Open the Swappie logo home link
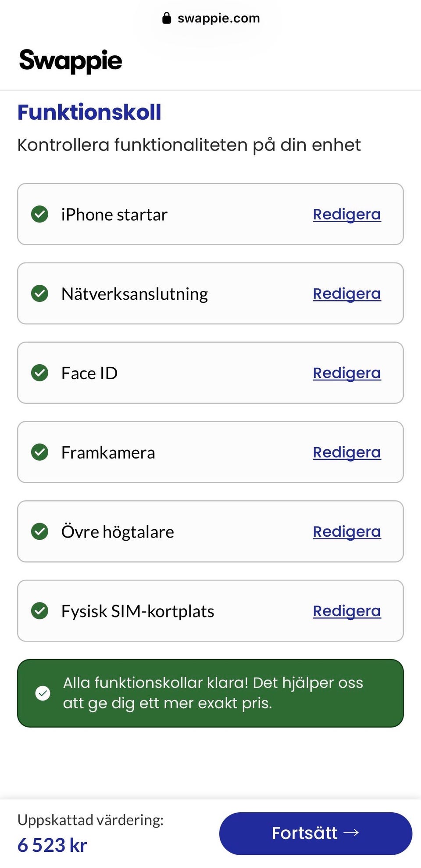 71,61
